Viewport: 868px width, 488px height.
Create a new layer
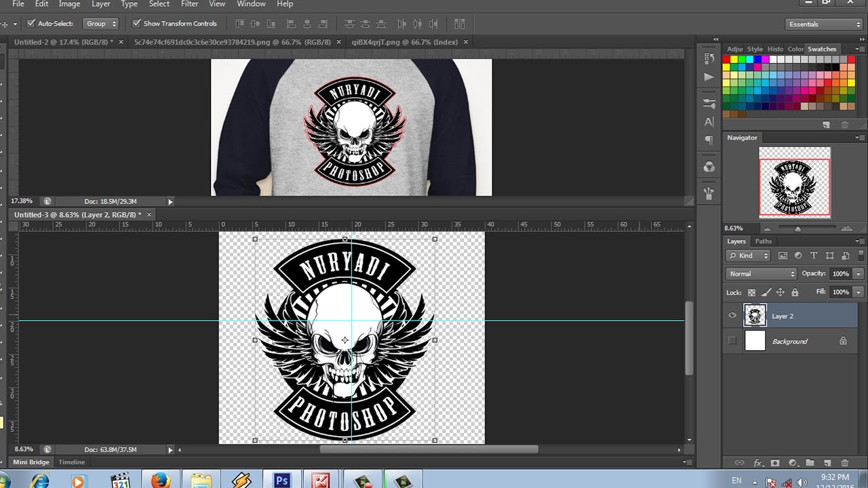[827, 463]
